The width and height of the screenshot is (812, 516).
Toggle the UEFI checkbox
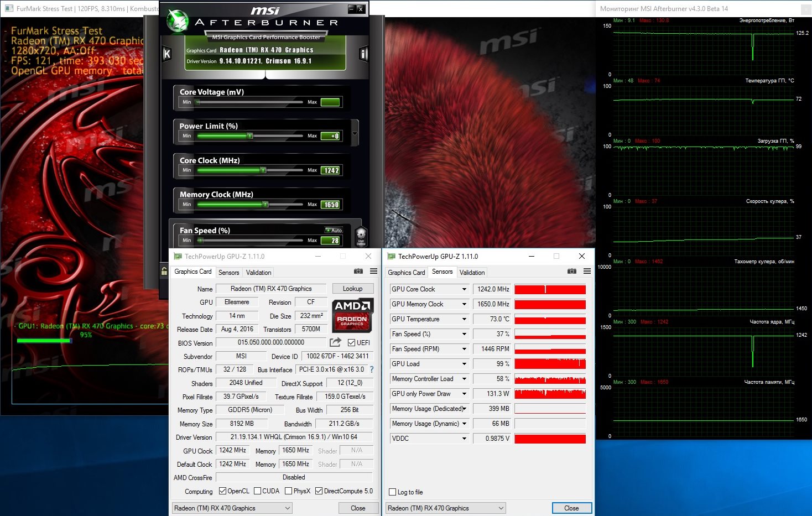click(352, 342)
